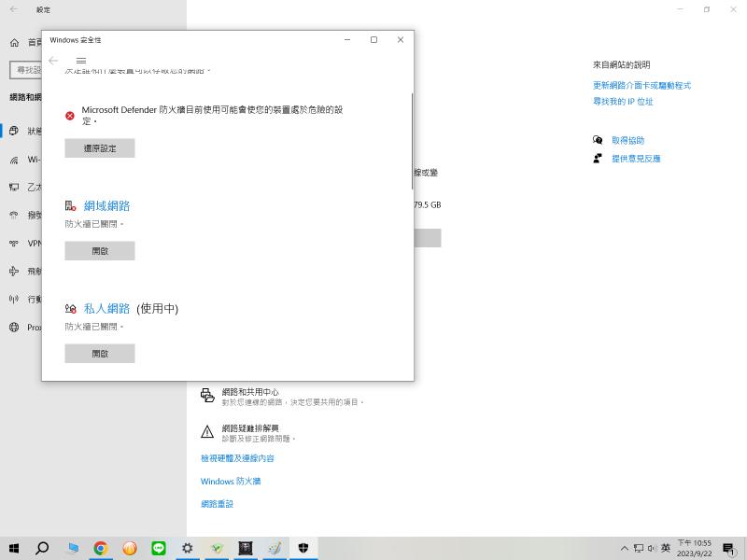Open the 私人網路 link
The width and height of the screenshot is (747, 560).
[106, 309]
